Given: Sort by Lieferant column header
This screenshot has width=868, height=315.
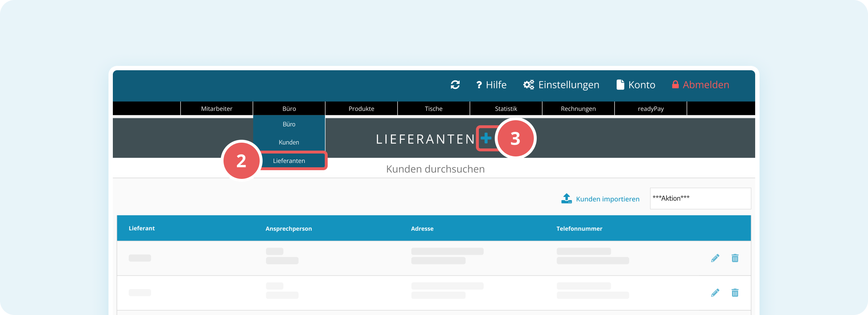Looking at the screenshot, I should click(x=142, y=228).
